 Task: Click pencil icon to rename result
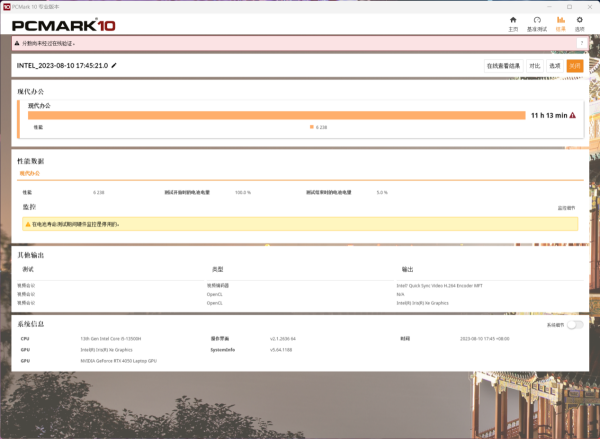[114, 65]
